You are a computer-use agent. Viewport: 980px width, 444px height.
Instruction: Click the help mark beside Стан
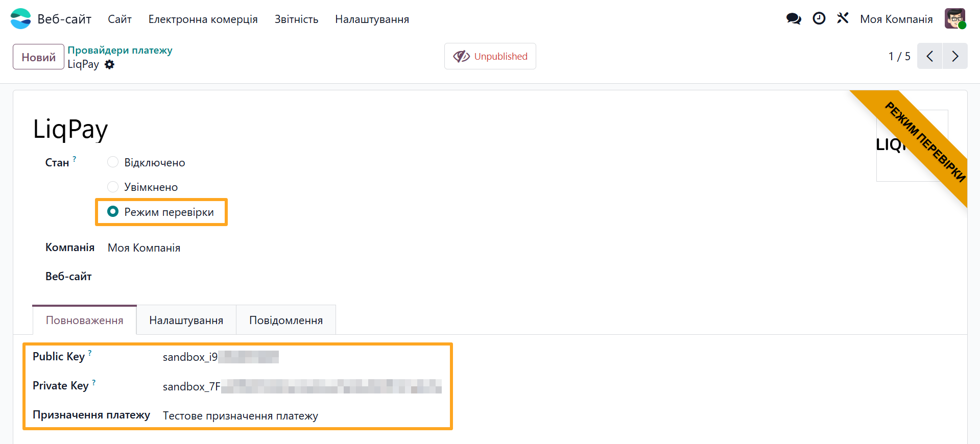(x=75, y=159)
